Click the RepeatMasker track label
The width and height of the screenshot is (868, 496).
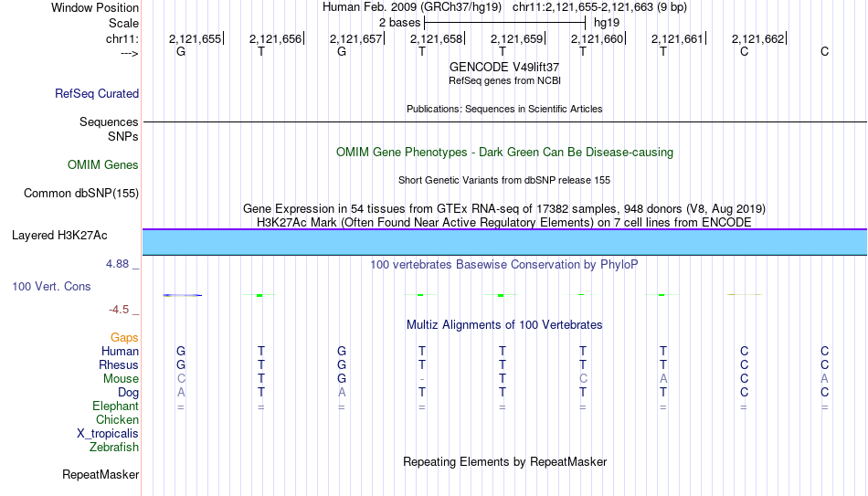coord(101,474)
